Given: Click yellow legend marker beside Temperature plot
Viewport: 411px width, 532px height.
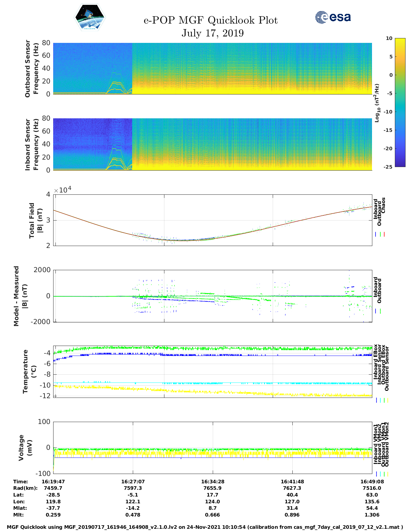Looking at the screenshot, I should click(x=387, y=400).
